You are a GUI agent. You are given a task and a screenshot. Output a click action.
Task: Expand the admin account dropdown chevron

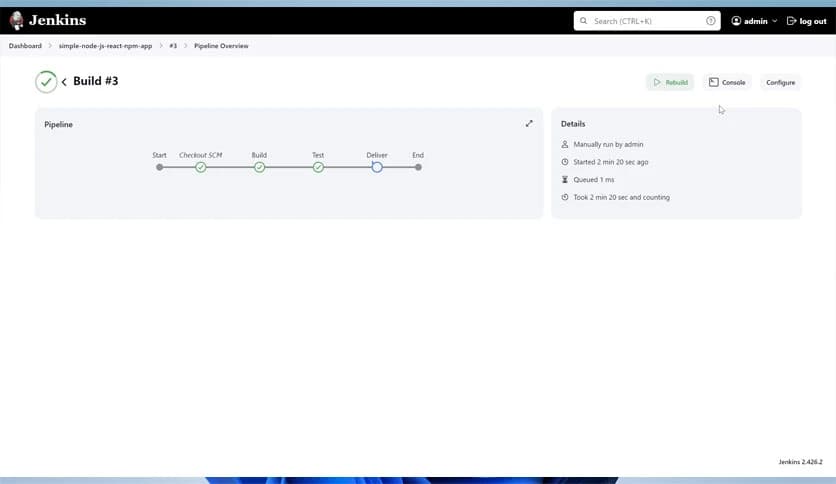(x=775, y=21)
